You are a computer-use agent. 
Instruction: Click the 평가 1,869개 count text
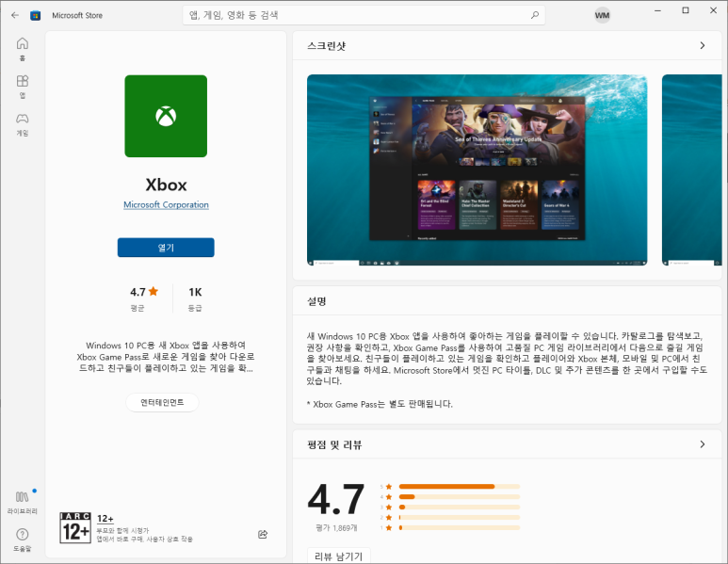point(336,528)
